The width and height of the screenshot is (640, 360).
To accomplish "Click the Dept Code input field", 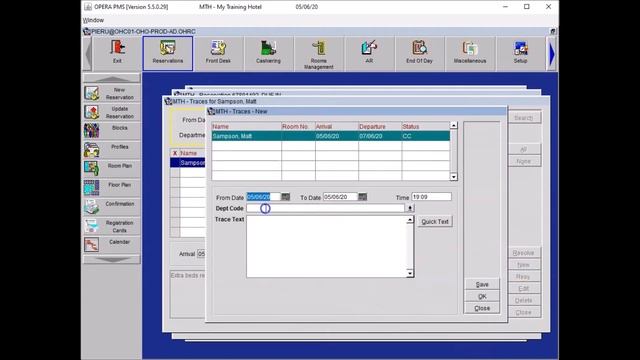I will tap(325, 209).
